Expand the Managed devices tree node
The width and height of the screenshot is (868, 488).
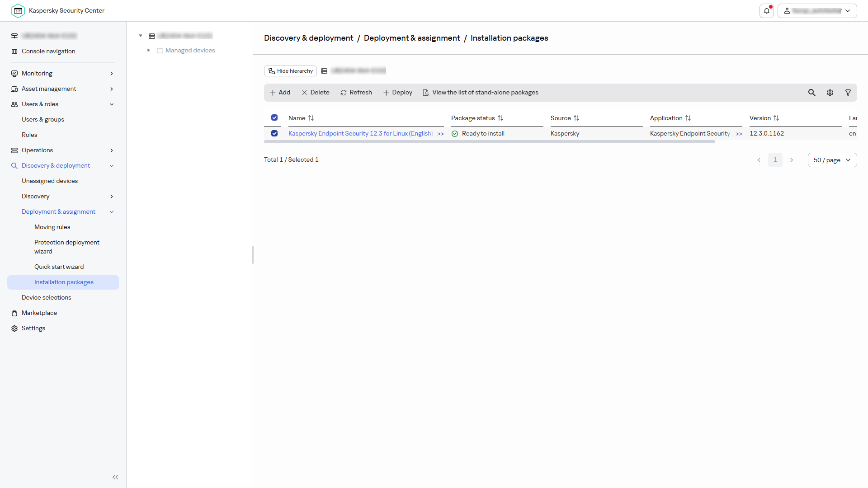(149, 50)
